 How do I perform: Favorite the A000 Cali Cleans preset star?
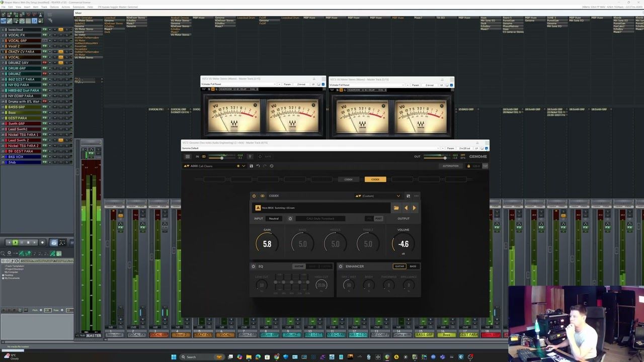point(238,166)
